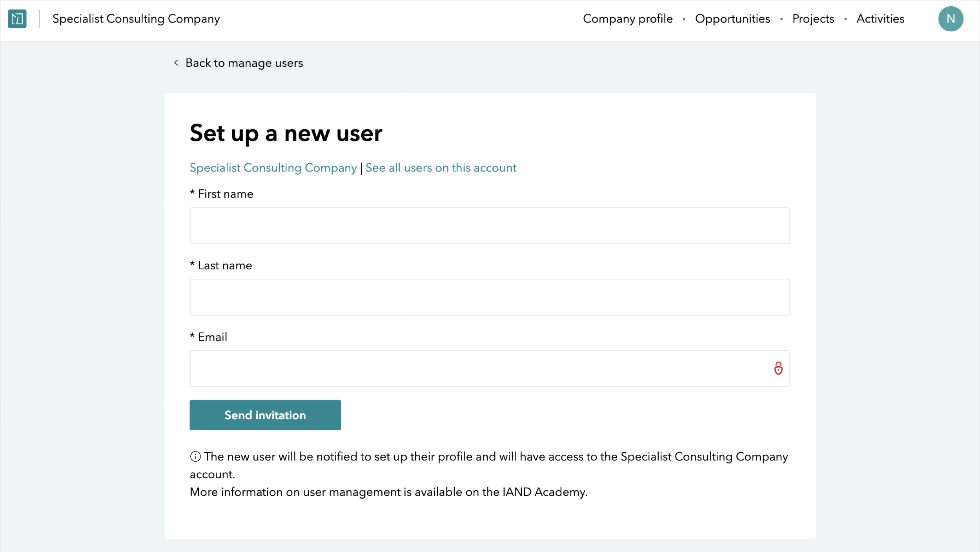Click the Set up a new user heading
980x552 pixels.
point(286,133)
